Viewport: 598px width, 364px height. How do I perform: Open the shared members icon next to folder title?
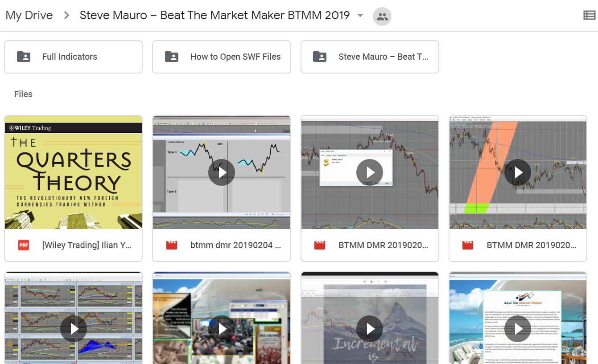point(382,16)
